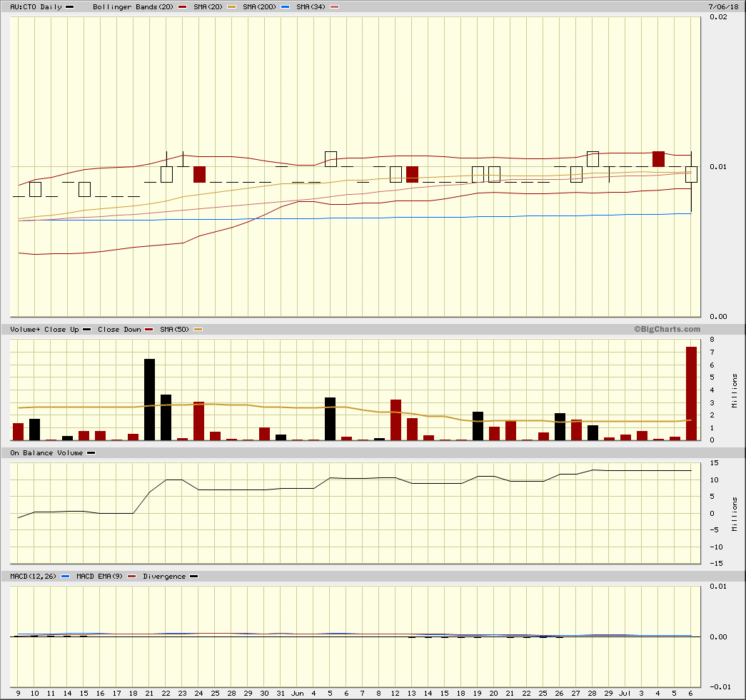Click the 8 label on the volume axis
Image resolution: width=746 pixels, height=700 pixels.
tap(712, 340)
